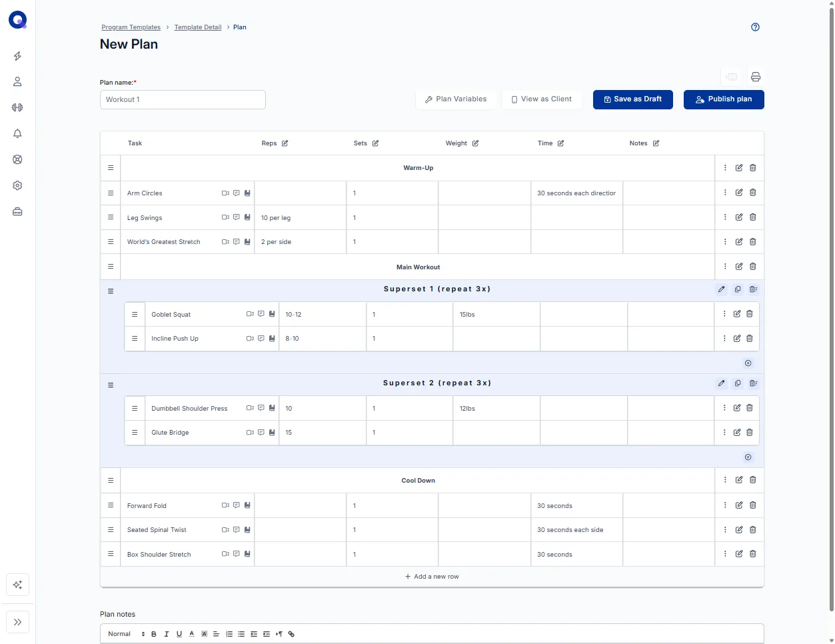The image size is (835, 644).
Task: Click the app logo in sidebar
Action: click(x=17, y=20)
